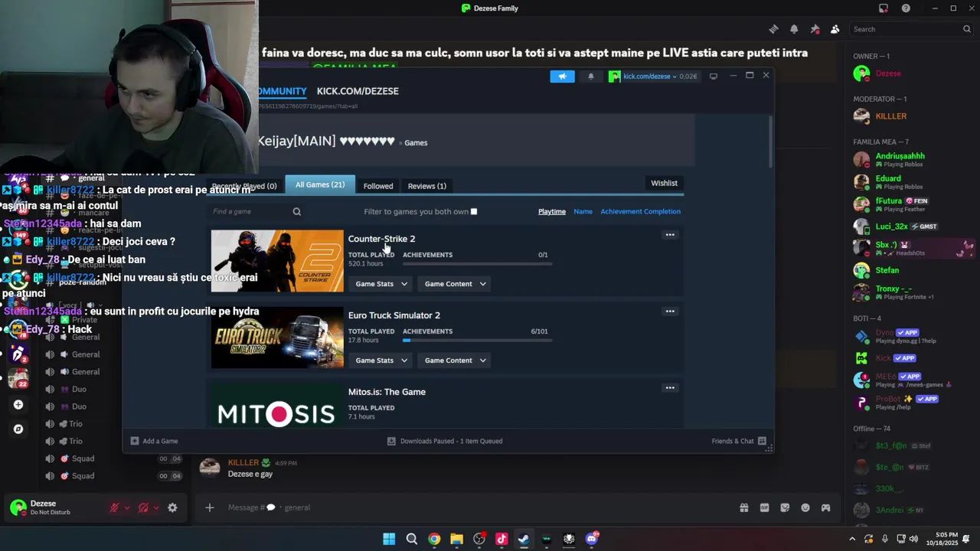Open Reviews (1) tab
Image resolution: width=980 pixels, height=551 pixels.
(427, 186)
